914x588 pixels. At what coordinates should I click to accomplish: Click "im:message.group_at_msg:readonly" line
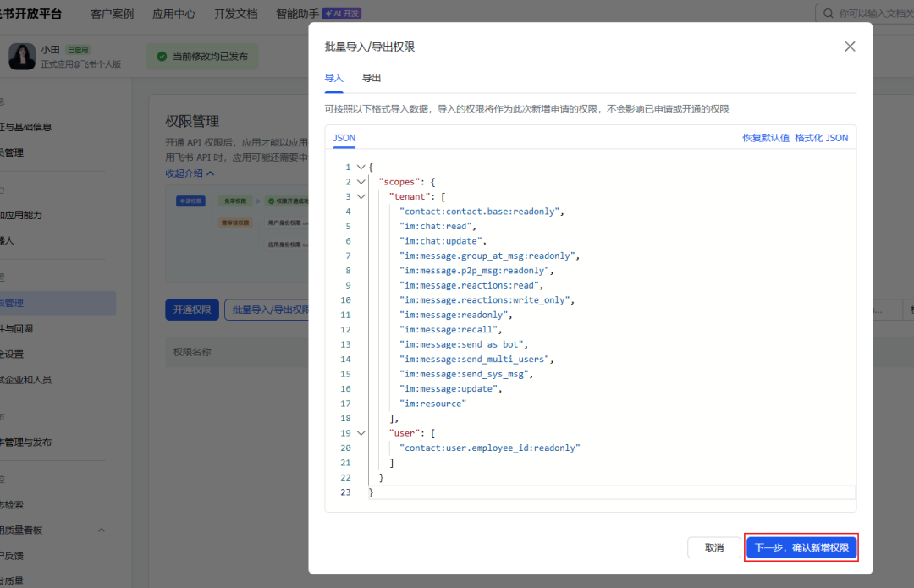point(490,256)
